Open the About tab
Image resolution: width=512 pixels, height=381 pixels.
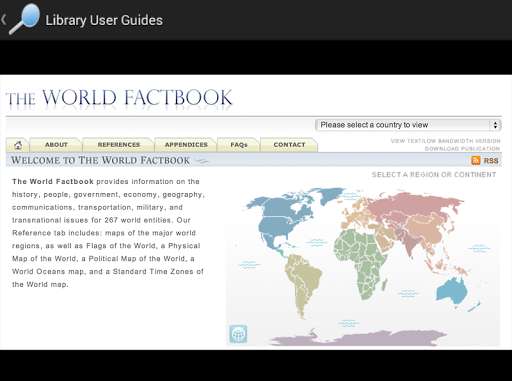pyautogui.click(x=56, y=145)
